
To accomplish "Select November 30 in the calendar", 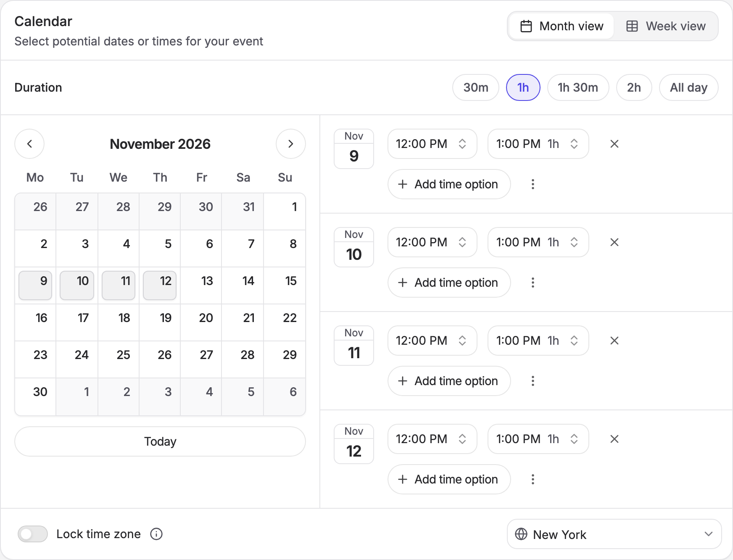I will (35, 396).
